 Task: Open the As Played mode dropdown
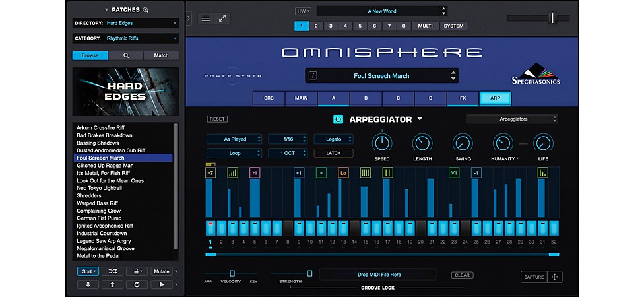[234, 139]
